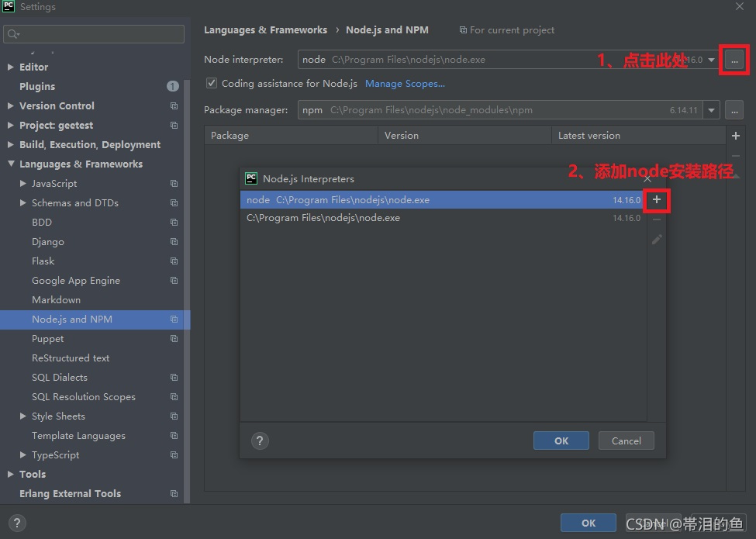Browse Node interpreter with ellipsis button

point(734,60)
